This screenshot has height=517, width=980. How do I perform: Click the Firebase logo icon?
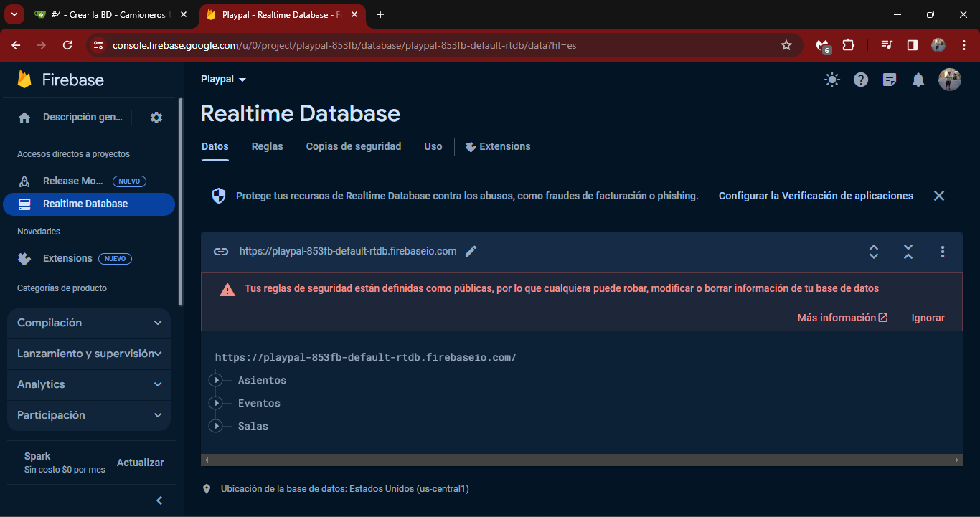24,80
